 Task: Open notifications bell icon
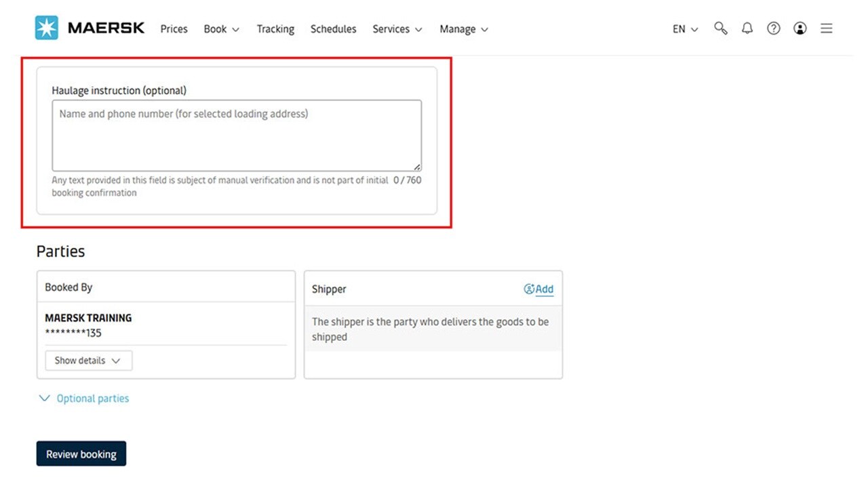(747, 28)
